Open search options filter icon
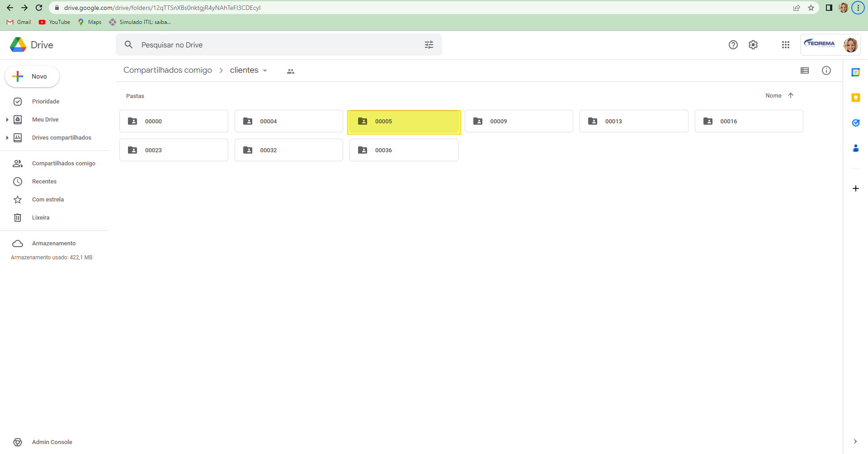The height and width of the screenshot is (454, 868). pos(429,45)
